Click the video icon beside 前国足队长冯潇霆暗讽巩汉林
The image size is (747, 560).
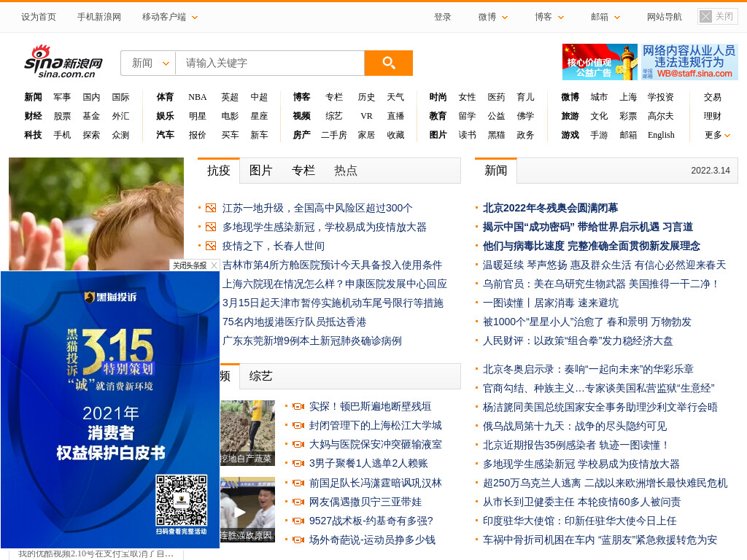298,483
